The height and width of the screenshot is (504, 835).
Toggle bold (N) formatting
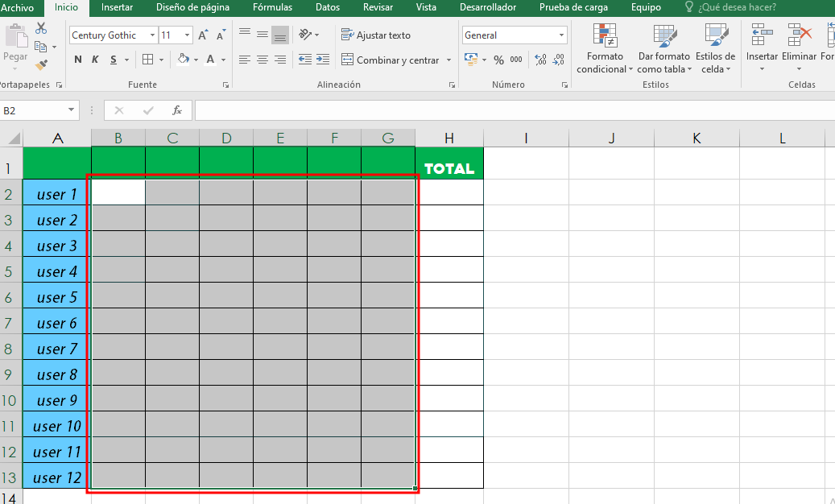coord(78,60)
